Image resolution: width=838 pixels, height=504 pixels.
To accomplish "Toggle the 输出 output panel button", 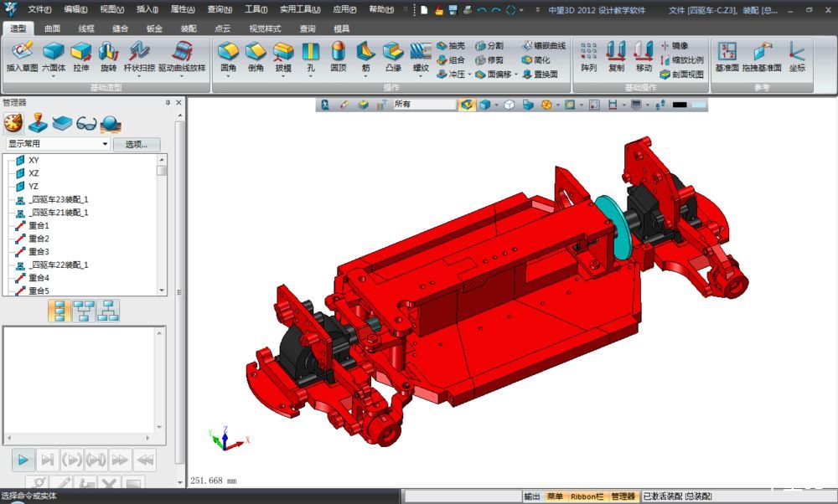I will click(532, 496).
